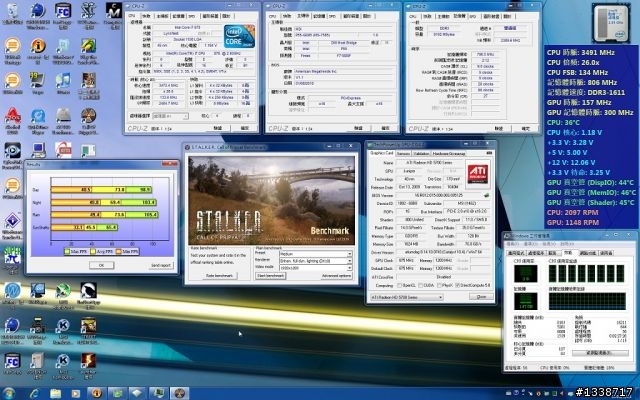
Task: Click Send report in the Results window
Action: tap(161, 265)
